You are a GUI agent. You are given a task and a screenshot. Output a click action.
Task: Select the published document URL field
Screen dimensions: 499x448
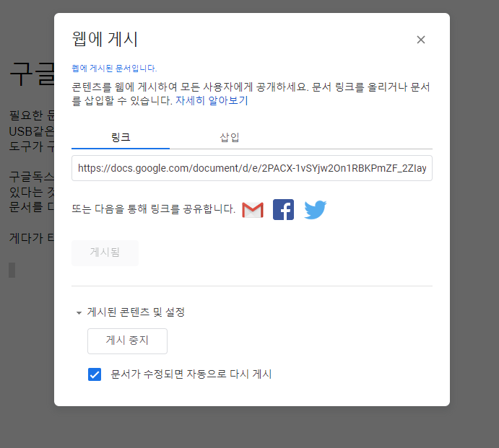pyautogui.click(x=252, y=168)
